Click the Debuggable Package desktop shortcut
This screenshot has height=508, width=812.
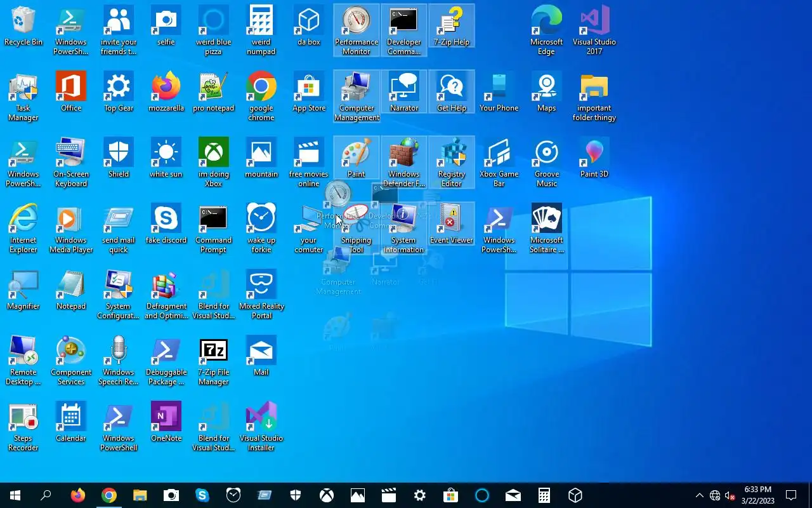click(x=166, y=361)
